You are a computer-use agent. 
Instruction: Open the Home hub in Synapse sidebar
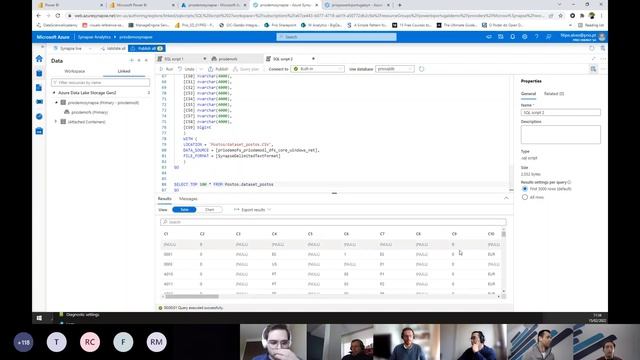click(x=39, y=59)
